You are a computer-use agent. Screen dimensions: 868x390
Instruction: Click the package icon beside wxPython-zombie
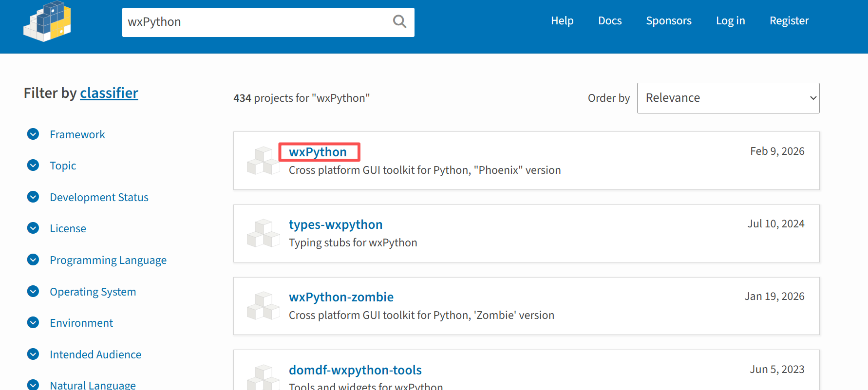tap(263, 306)
